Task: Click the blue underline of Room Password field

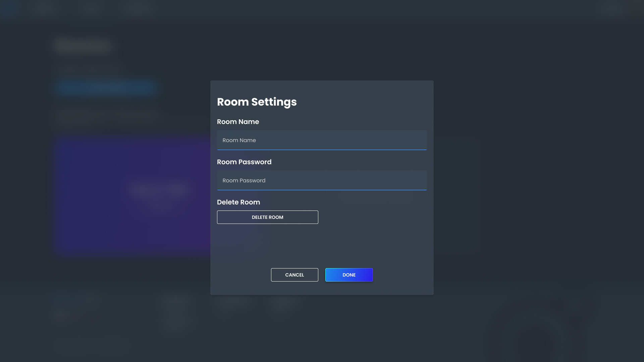Action: 321,190
